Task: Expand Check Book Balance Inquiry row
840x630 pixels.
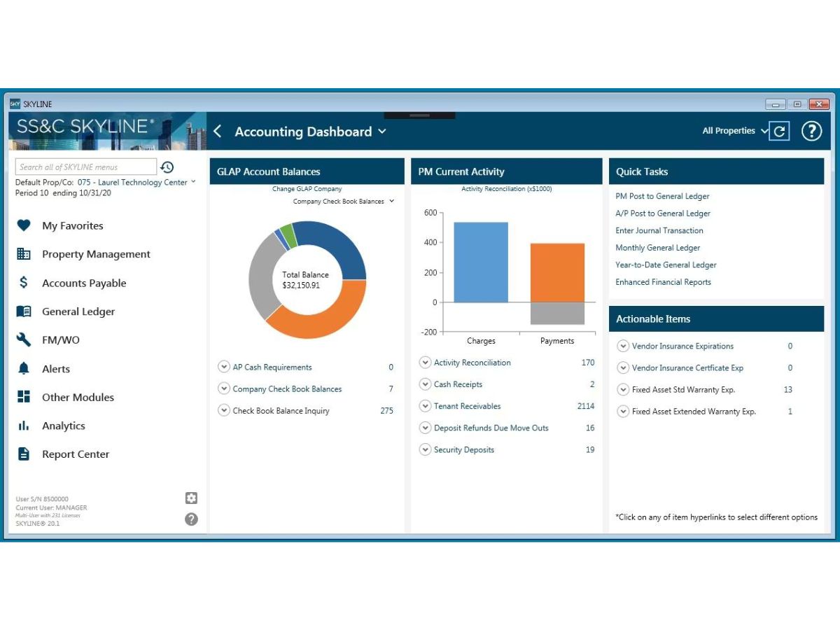Action: click(x=224, y=410)
